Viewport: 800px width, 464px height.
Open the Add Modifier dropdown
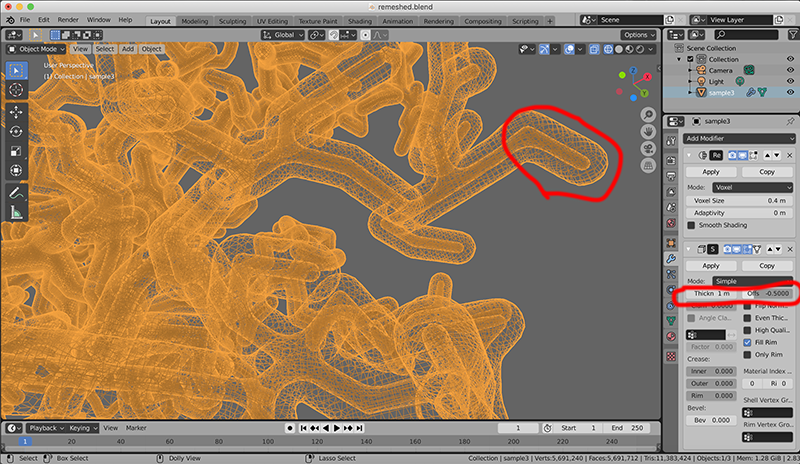(740, 138)
